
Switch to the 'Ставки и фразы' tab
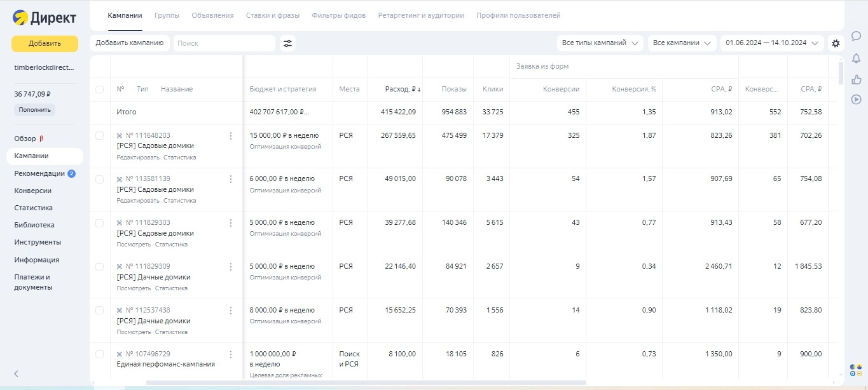pyautogui.click(x=272, y=15)
